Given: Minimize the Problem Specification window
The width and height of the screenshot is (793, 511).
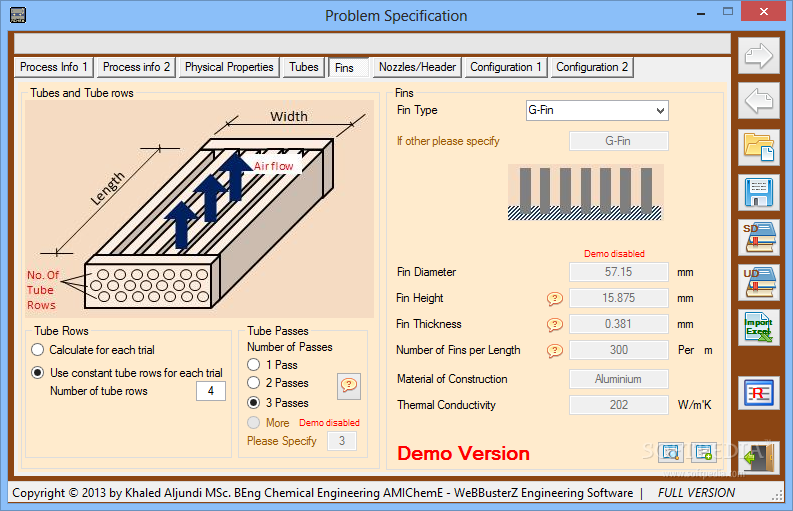Looking at the screenshot, I should 700,13.
